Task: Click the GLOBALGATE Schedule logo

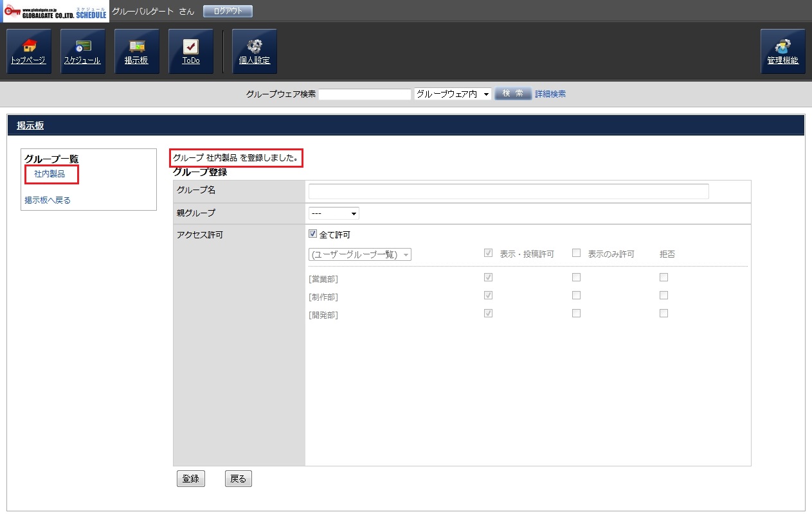Action: (x=55, y=12)
